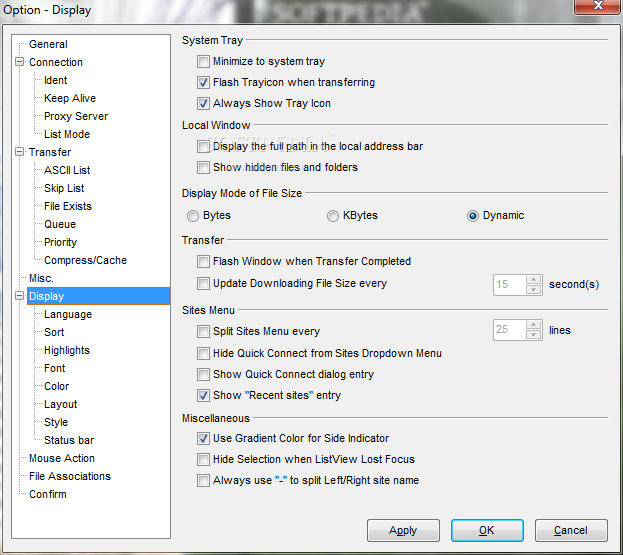Check Update Downloading File Size every
Viewport: 623px width, 555px height.
203,284
